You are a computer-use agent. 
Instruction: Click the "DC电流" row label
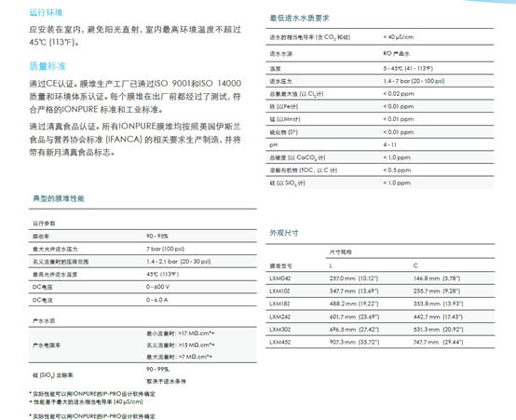tap(43, 300)
